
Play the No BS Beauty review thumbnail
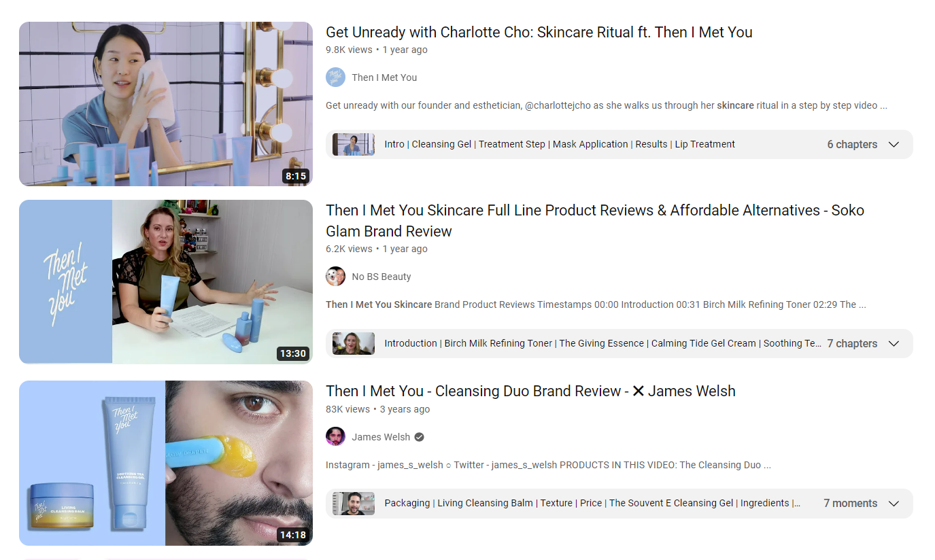click(x=166, y=282)
